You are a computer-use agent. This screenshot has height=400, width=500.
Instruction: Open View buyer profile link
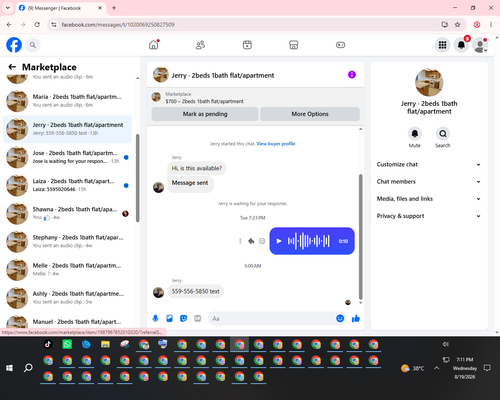click(276, 144)
